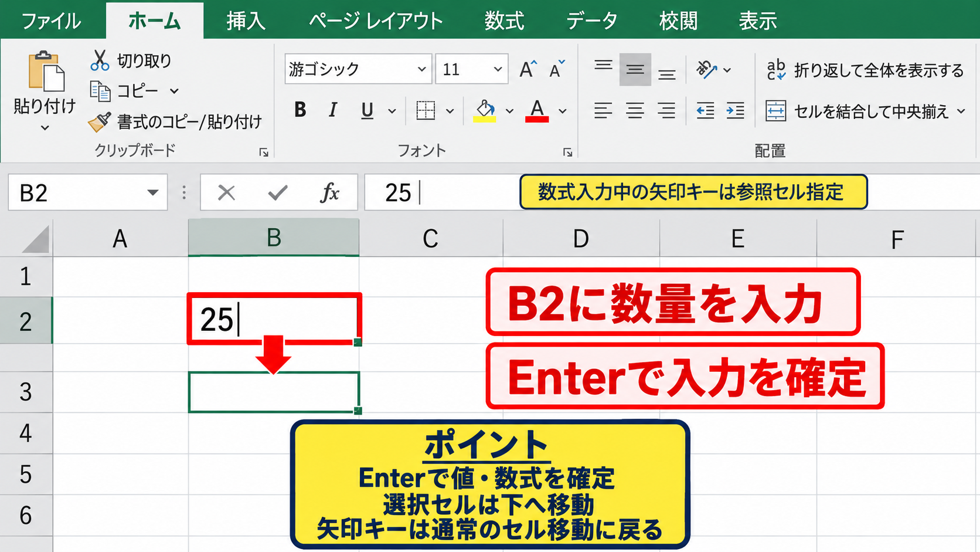Click the Select All corner triangle

[35, 241]
